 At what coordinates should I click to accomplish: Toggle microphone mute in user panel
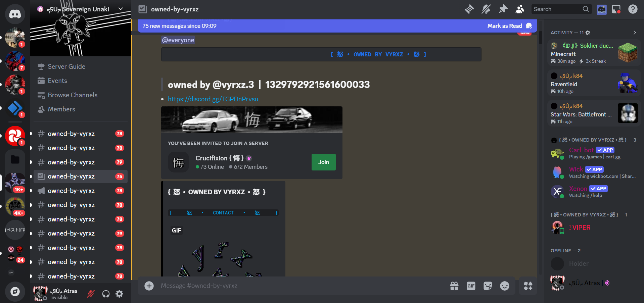pos(91,294)
